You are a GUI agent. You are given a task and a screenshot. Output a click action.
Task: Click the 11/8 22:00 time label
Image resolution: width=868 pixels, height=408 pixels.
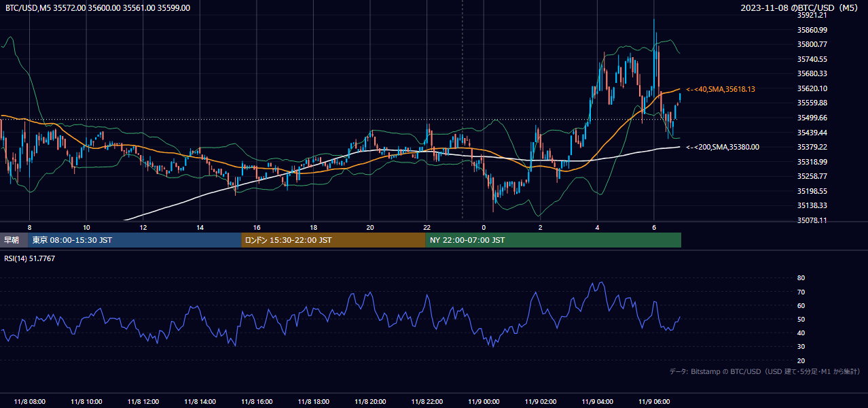tap(427, 401)
